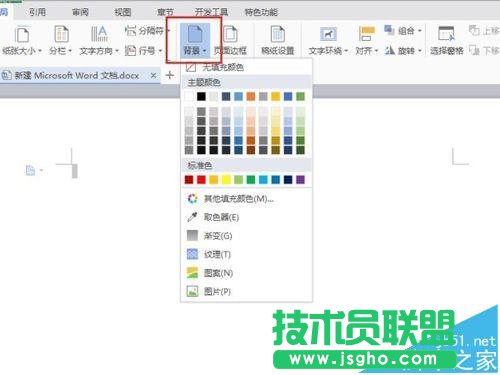The image size is (500, 375).
Task: Close the 新建 Microsoft Word 文档.docx tab
Action: coord(153,76)
